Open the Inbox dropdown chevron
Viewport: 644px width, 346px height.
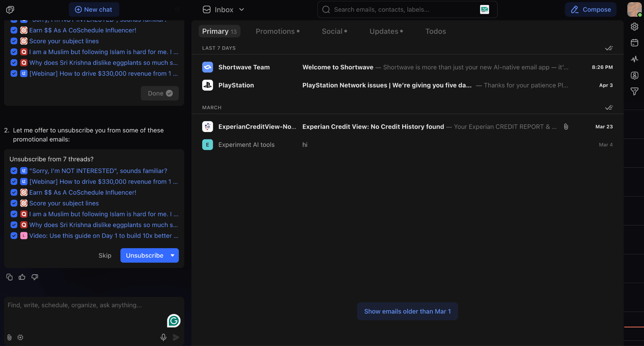coord(241,9)
